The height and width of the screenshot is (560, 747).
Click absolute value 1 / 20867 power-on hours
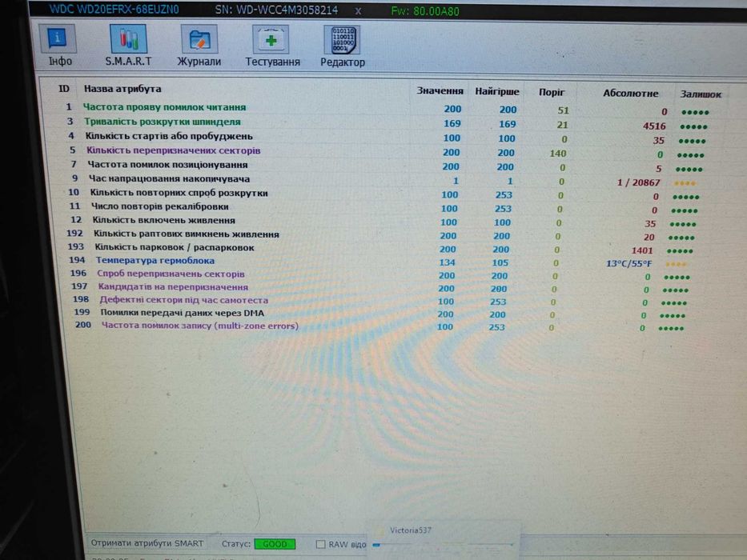pos(638,182)
